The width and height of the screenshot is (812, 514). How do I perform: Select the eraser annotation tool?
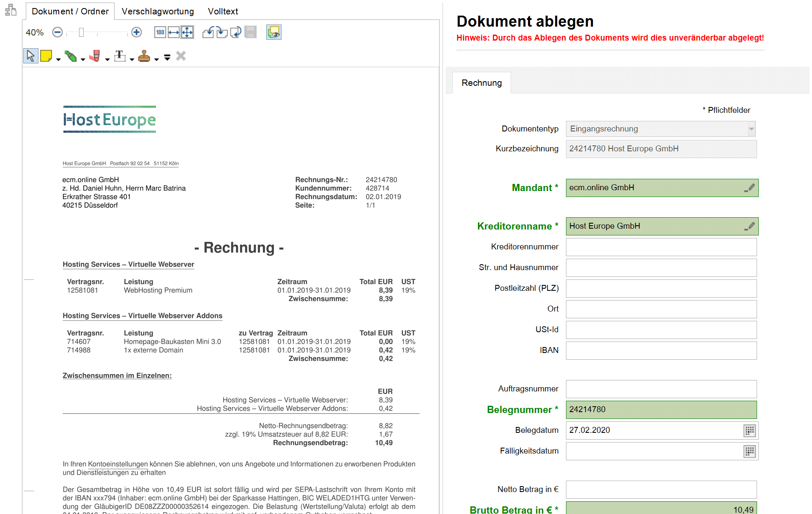point(95,55)
